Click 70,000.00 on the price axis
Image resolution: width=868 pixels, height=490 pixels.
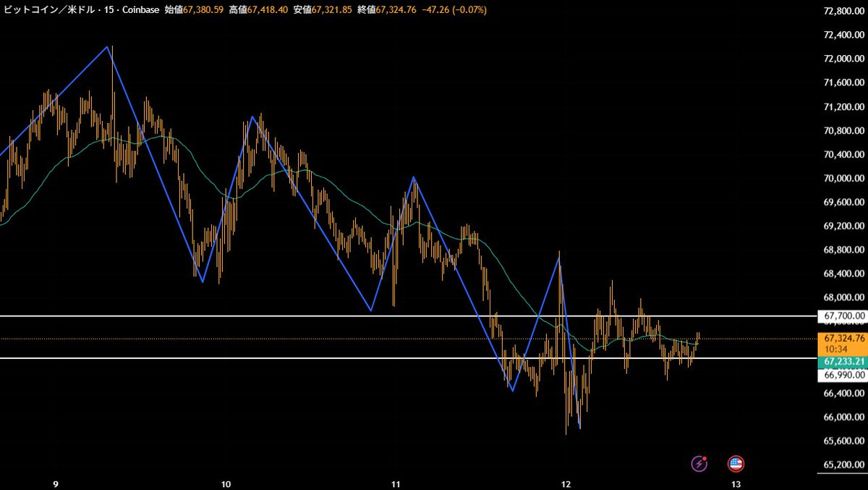point(843,178)
